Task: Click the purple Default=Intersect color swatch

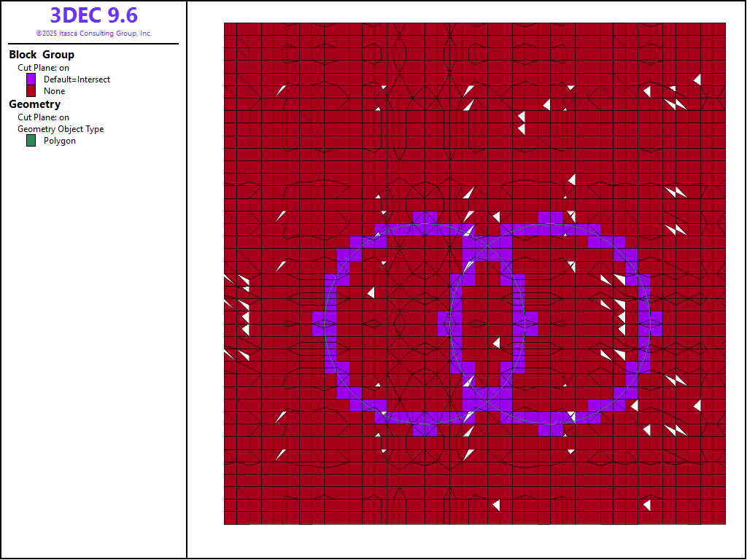Action: point(31,79)
